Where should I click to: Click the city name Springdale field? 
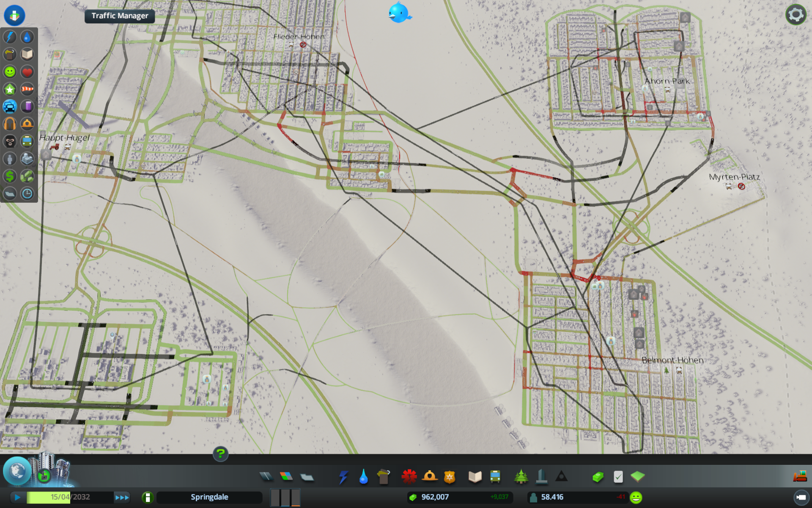[x=209, y=497]
